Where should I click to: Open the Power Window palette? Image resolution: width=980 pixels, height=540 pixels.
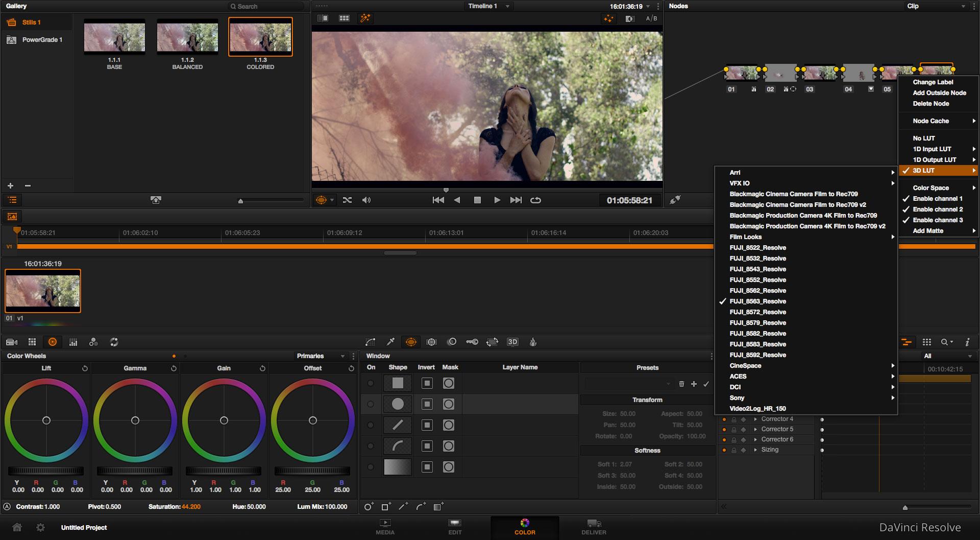click(411, 342)
